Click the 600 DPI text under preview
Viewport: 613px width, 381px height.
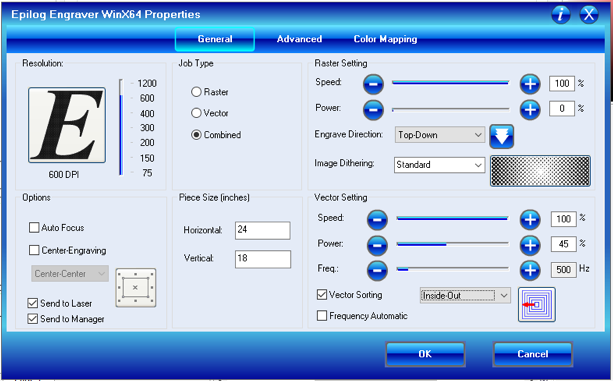64,175
